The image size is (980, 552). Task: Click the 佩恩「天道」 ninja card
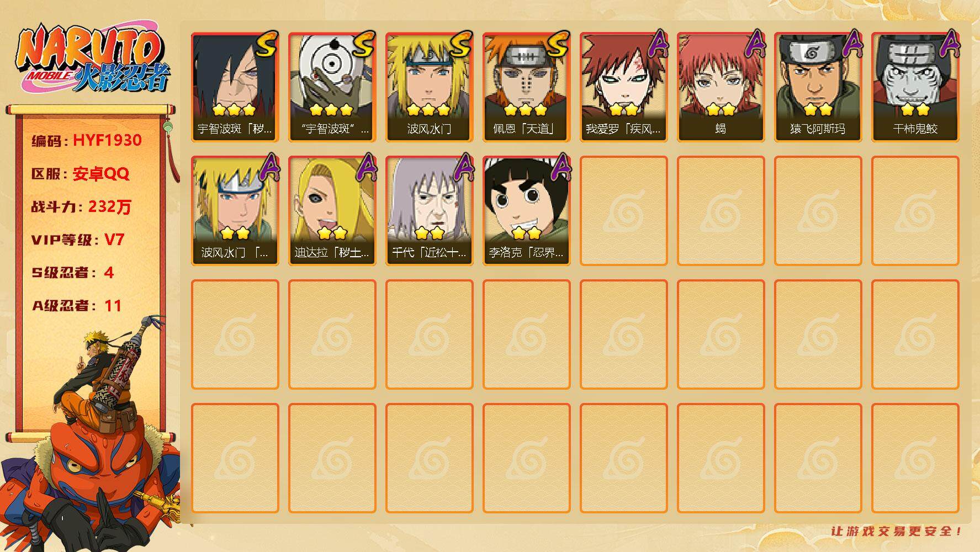click(x=527, y=87)
